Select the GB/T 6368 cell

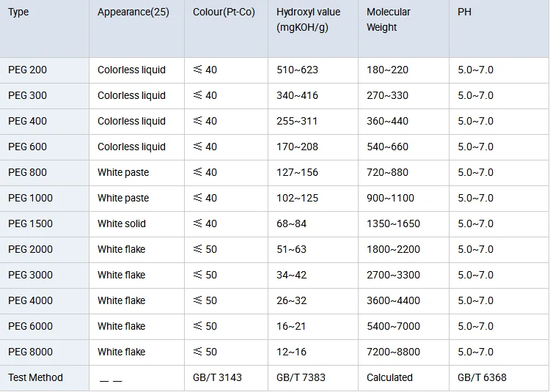click(x=482, y=377)
